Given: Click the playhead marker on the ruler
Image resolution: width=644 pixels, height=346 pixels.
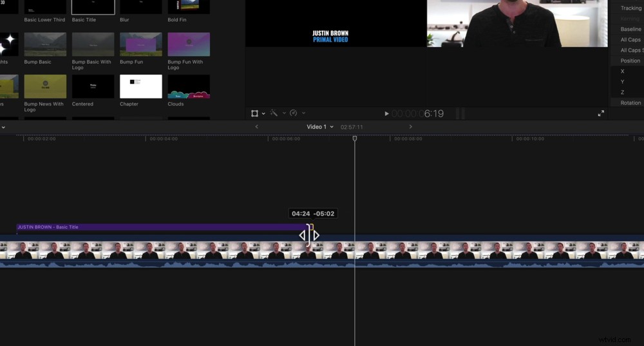Looking at the screenshot, I should pos(355,139).
